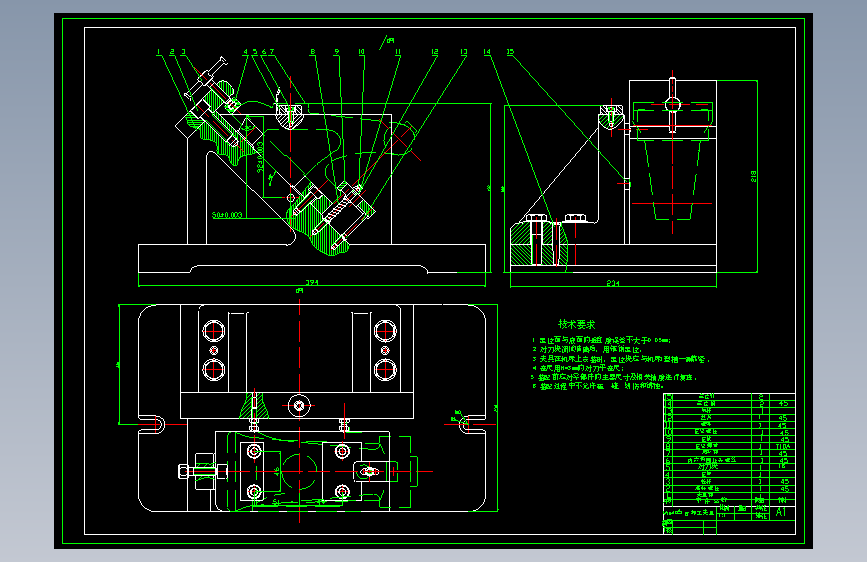Click part balloon number 11

[x=398, y=52]
